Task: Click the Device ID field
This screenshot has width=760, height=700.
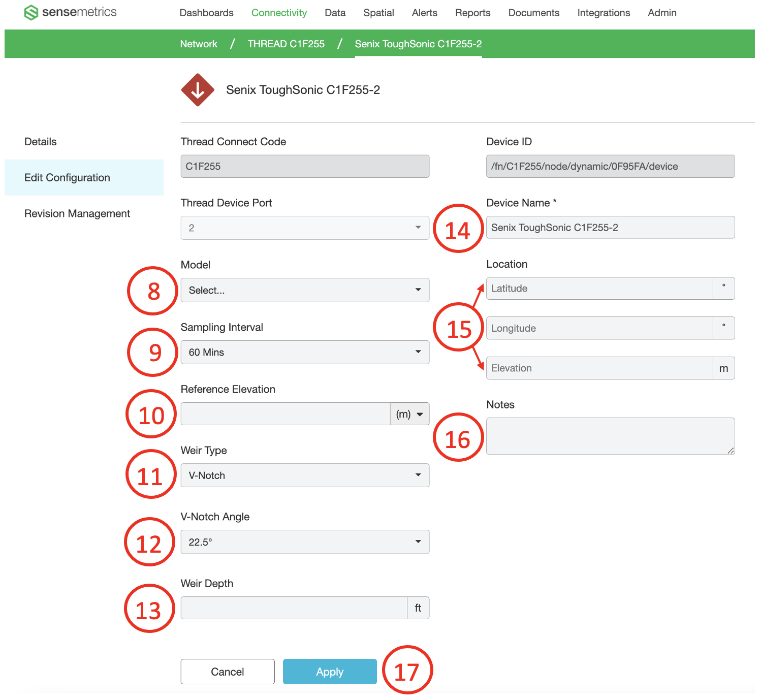Action: (x=610, y=166)
